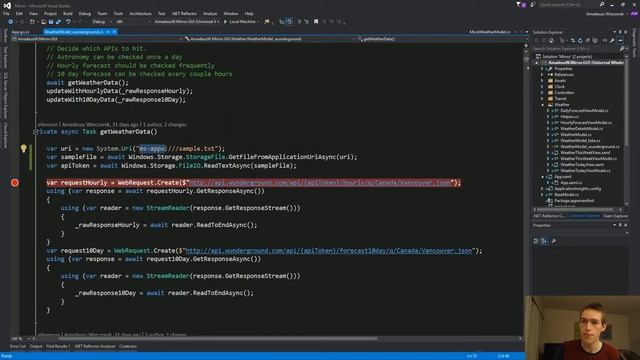Click Alphabetical icon in Properties panel

[544, 241]
